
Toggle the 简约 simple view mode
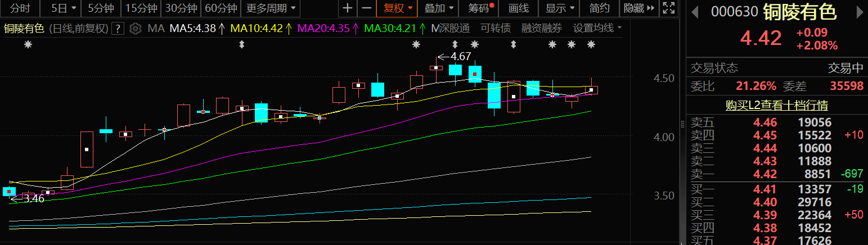pos(600,8)
